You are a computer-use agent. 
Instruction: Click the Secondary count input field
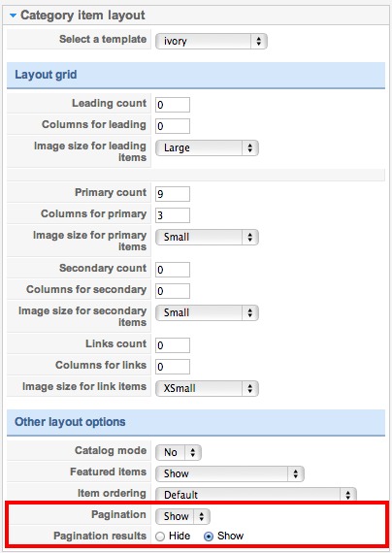coord(173,270)
